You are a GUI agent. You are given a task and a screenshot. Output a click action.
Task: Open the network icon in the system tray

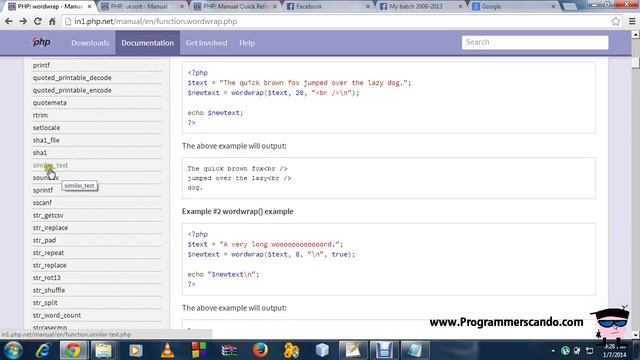(x=590, y=351)
